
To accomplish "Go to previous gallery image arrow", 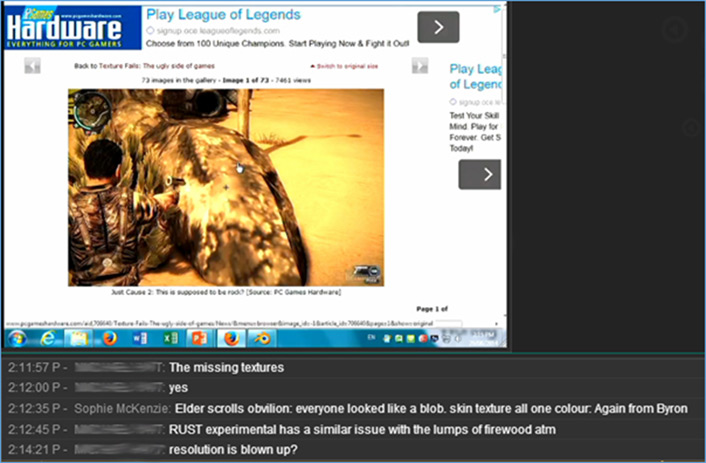I will point(32,66).
